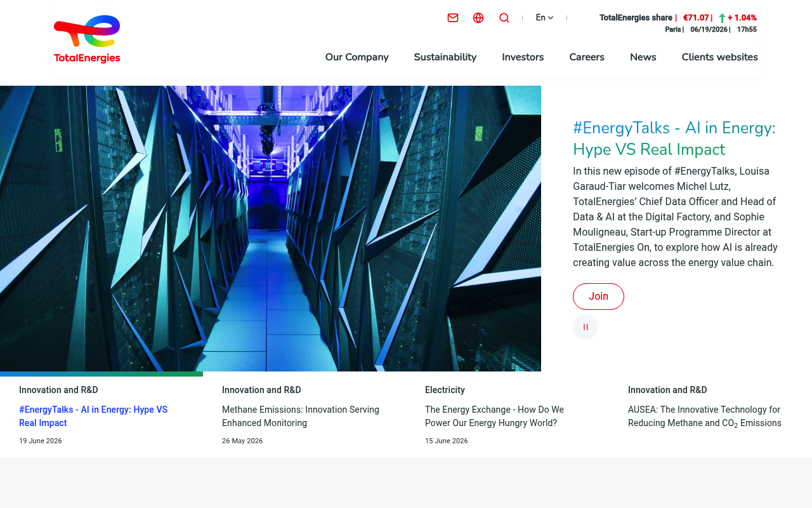Select the EnergyTalks AI in Energy slide tab

[93, 417]
